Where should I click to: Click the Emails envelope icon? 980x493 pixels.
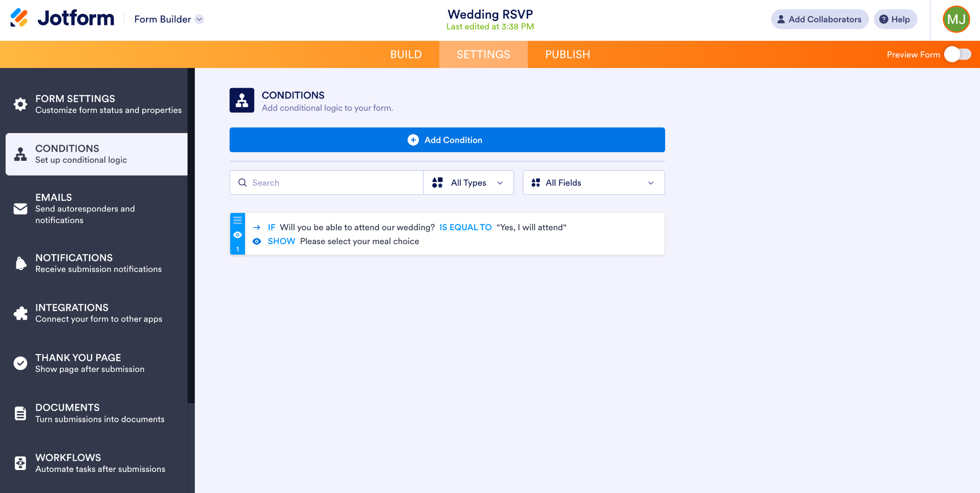click(x=20, y=209)
